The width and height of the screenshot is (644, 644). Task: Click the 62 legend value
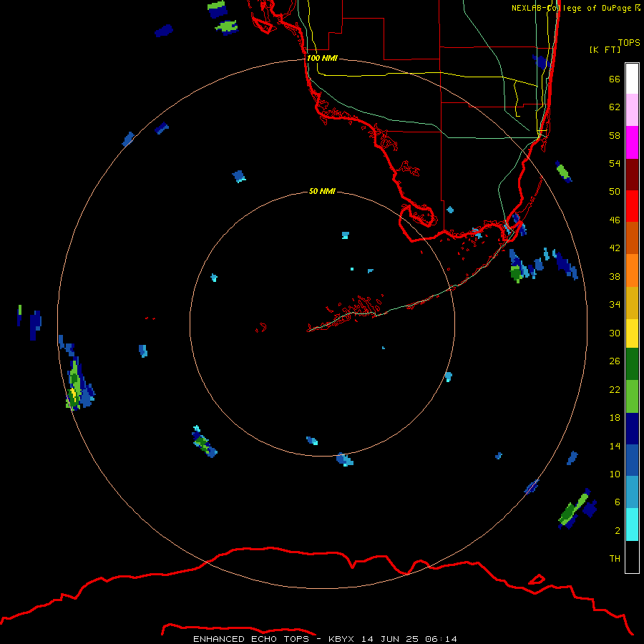pos(615,107)
